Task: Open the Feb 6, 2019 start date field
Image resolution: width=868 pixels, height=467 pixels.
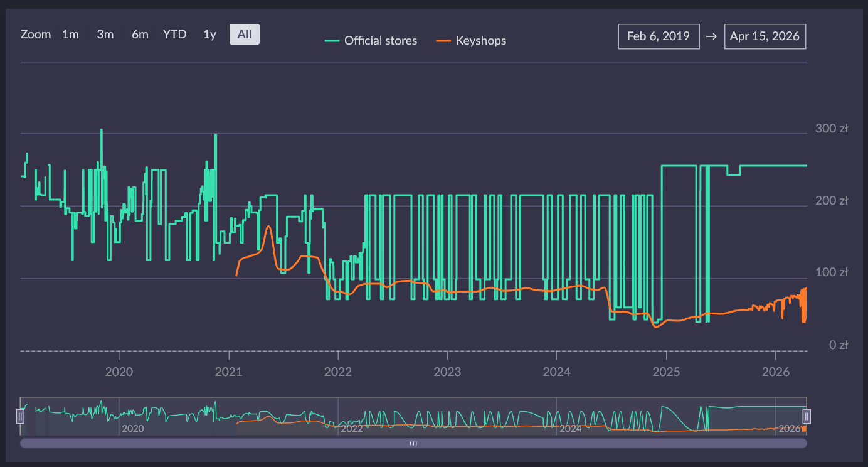Action: coord(659,36)
